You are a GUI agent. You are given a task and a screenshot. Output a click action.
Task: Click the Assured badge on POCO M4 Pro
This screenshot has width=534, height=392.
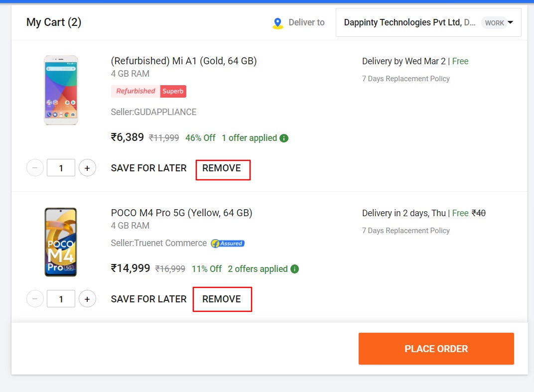click(x=228, y=244)
